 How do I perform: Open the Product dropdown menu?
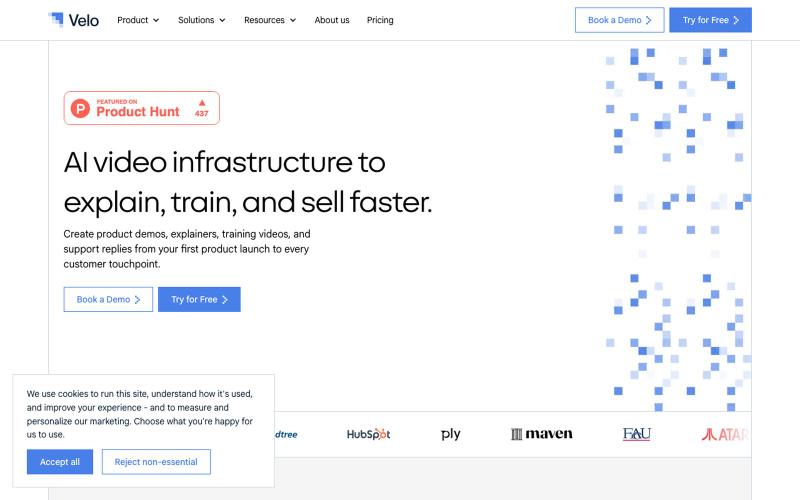coord(138,20)
